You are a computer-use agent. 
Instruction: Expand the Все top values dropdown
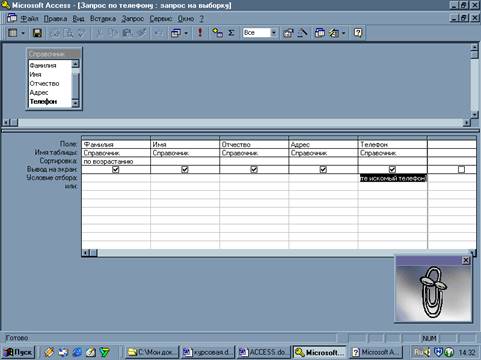(274, 33)
